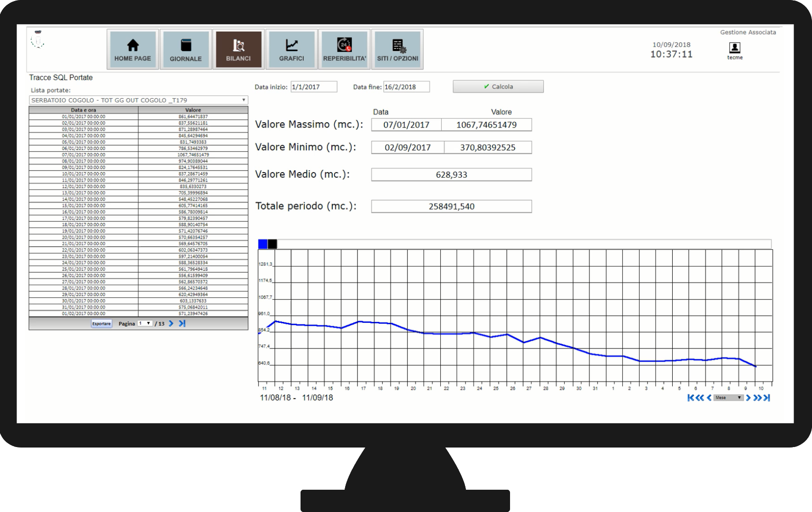Open the Lista portate dropdown
The height and width of the screenshot is (512, 812).
138,100
